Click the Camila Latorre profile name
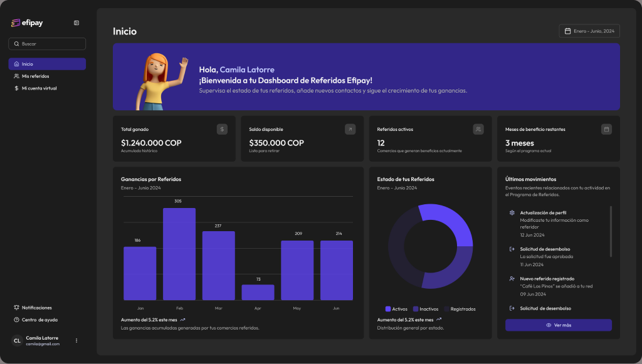The height and width of the screenshot is (364, 642). pyautogui.click(x=42, y=338)
